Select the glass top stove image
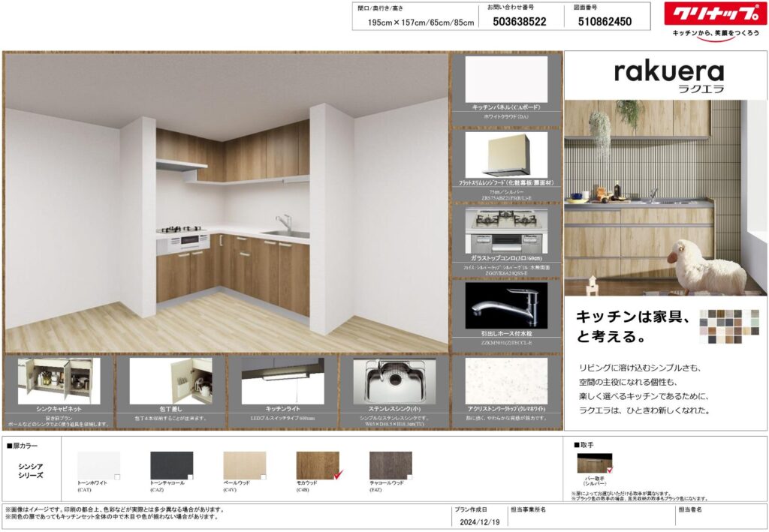Screen dimensions: 769x532 [x=506, y=231]
